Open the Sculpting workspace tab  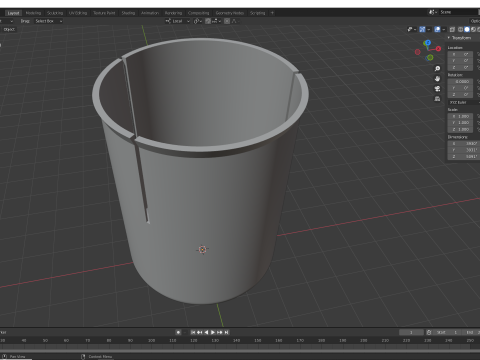pos(55,13)
